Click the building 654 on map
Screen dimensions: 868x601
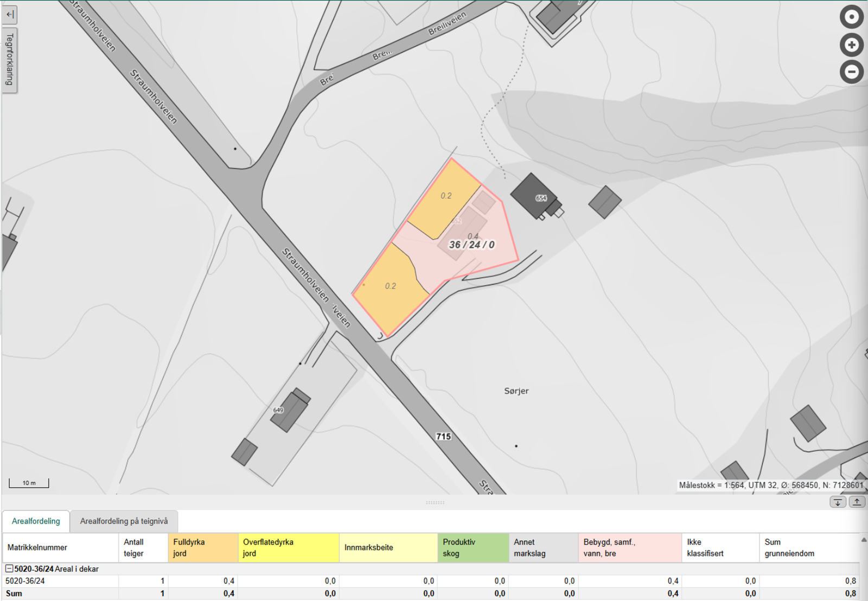point(533,196)
